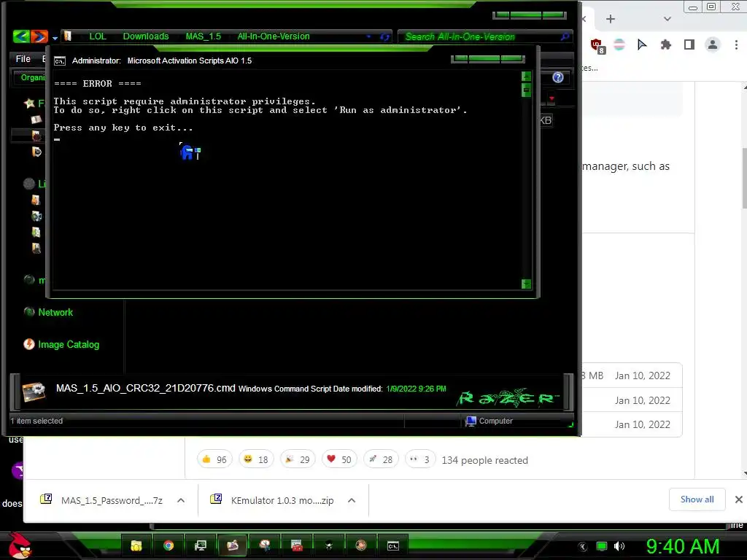This screenshot has height=560, width=747.
Task: Click Show all downloads
Action: click(x=697, y=499)
